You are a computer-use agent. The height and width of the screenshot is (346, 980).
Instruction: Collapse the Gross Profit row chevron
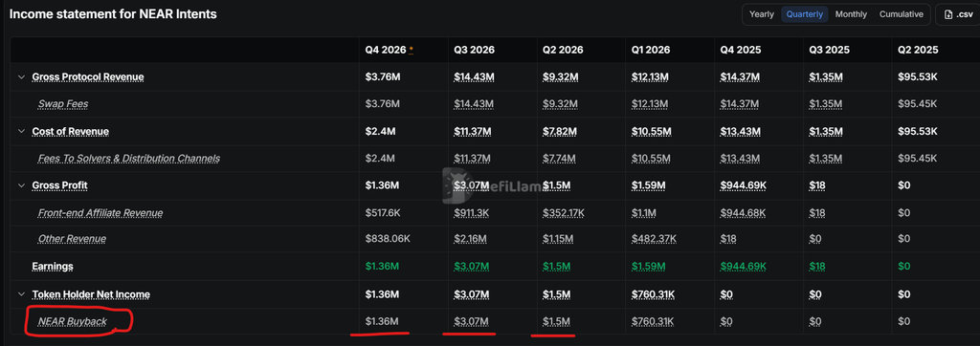click(x=21, y=185)
